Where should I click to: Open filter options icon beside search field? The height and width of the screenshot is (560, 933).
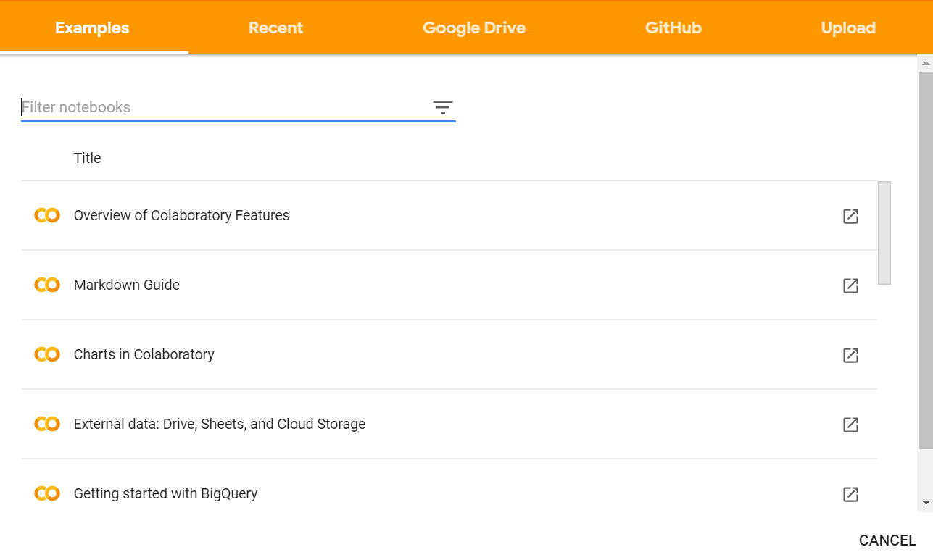(443, 107)
